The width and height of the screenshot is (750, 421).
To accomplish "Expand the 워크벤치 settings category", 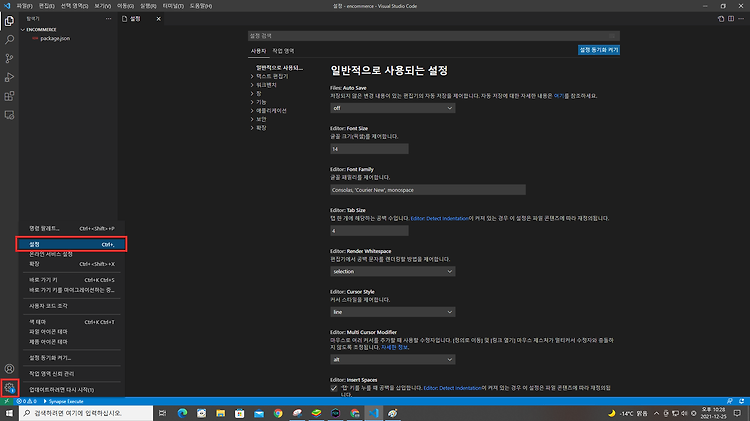I will click(x=266, y=85).
